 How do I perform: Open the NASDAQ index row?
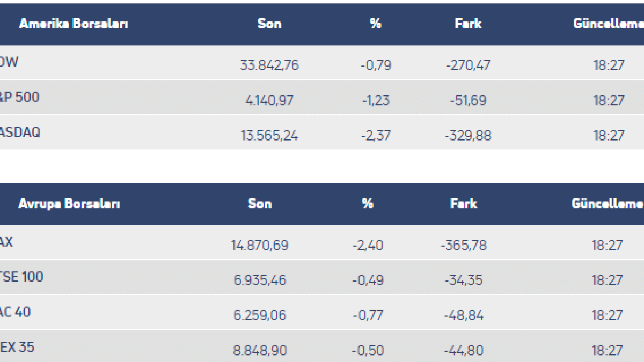(x=20, y=132)
